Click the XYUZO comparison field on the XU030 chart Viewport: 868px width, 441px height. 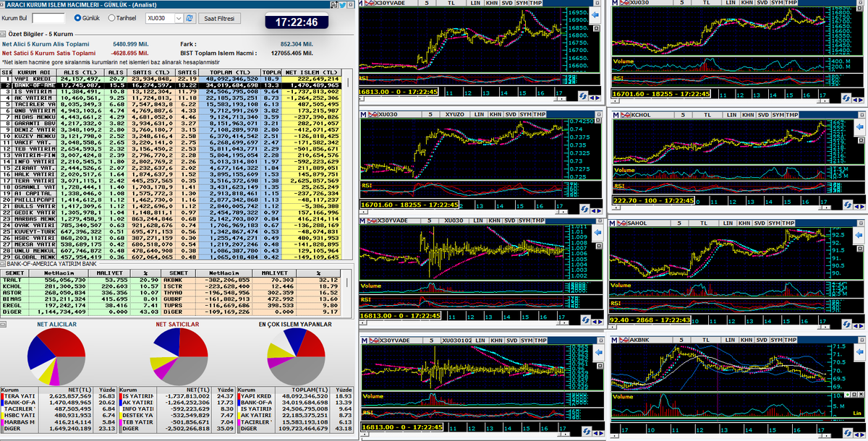[455, 114]
